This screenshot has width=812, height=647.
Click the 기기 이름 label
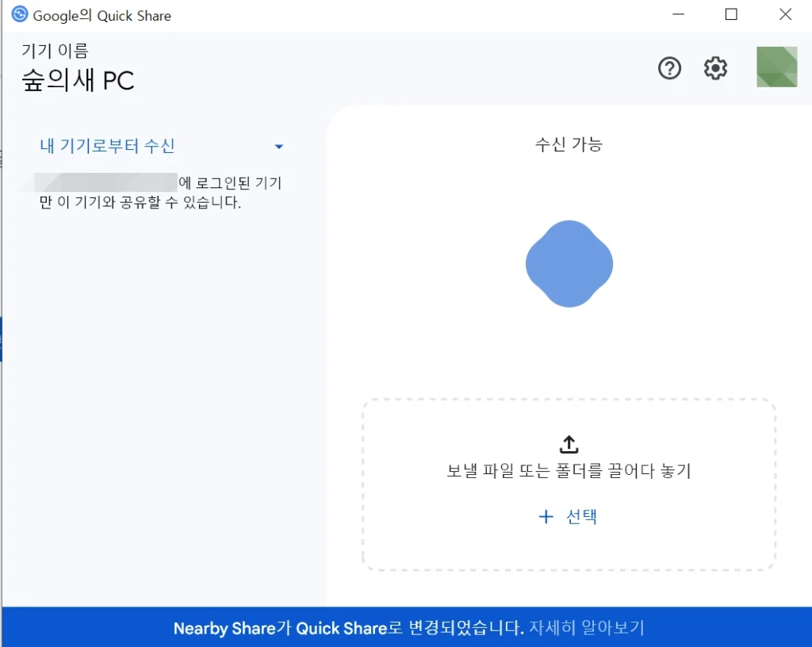tap(55, 51)
